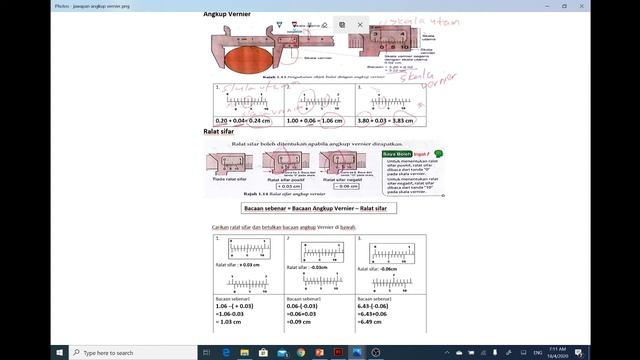Open the Mail app from the taskbar
The height and width of the screenshot is (360, 640).
click(282, 353)
